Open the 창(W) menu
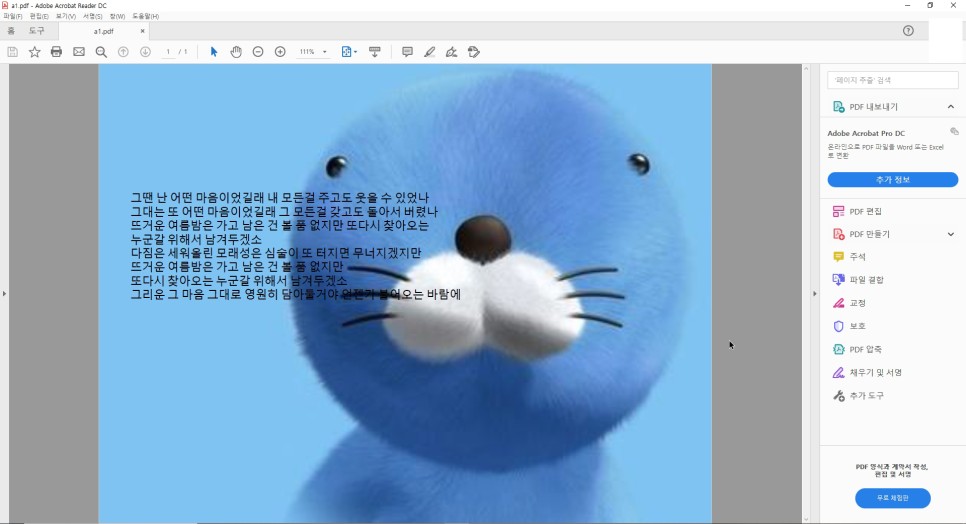The width and height of the screenshot is (966, 524). point(117,16)
